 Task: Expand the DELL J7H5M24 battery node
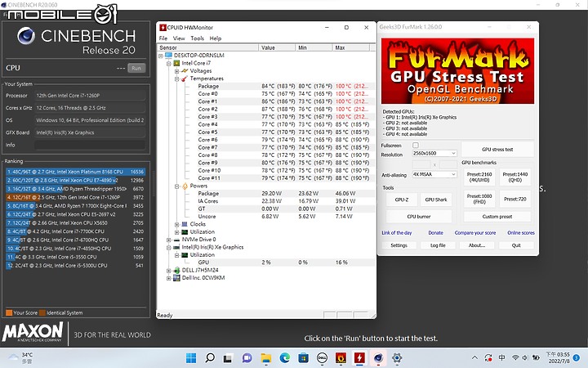169,271
